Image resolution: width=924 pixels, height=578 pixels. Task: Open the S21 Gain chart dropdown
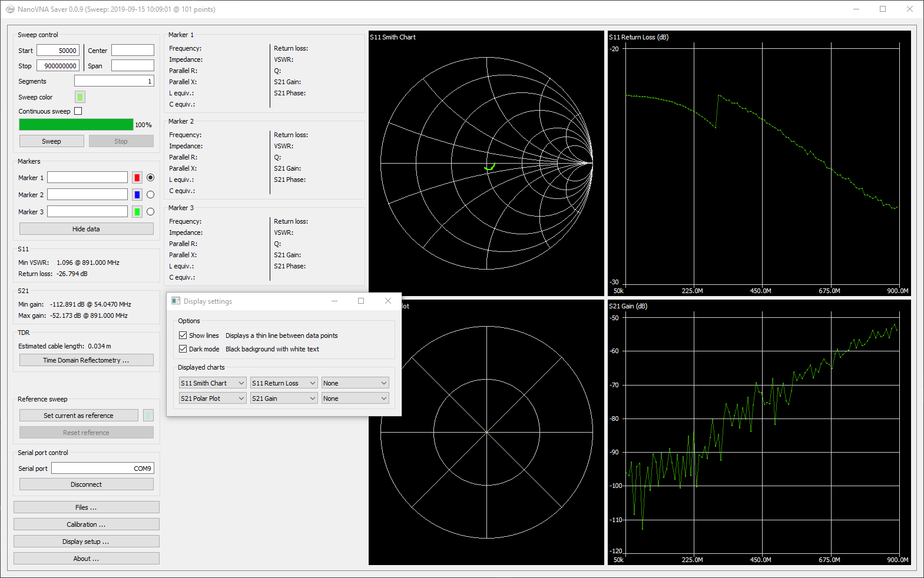click(284, 398)
